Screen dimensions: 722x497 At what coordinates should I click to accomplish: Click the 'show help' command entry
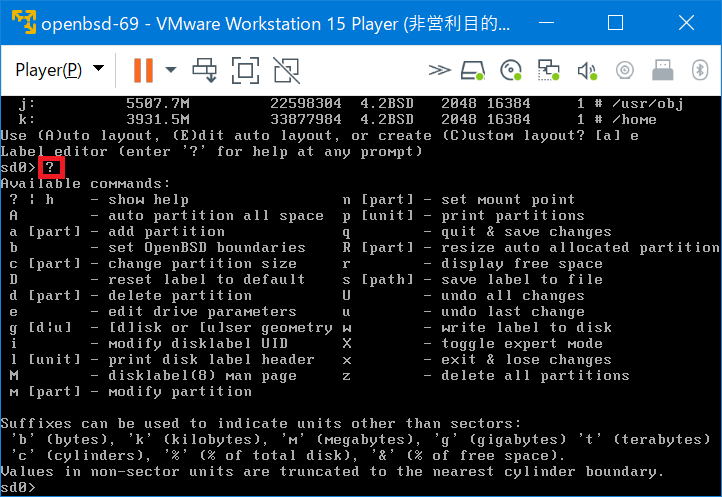148,200
